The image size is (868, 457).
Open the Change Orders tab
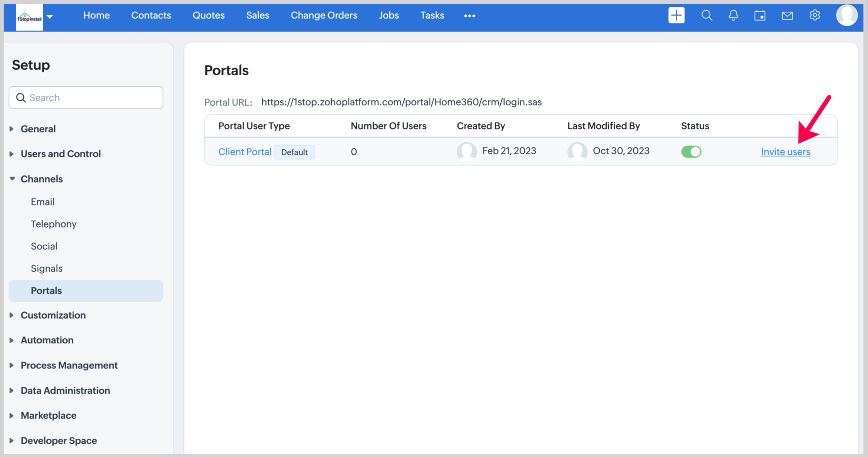(323, 15)
